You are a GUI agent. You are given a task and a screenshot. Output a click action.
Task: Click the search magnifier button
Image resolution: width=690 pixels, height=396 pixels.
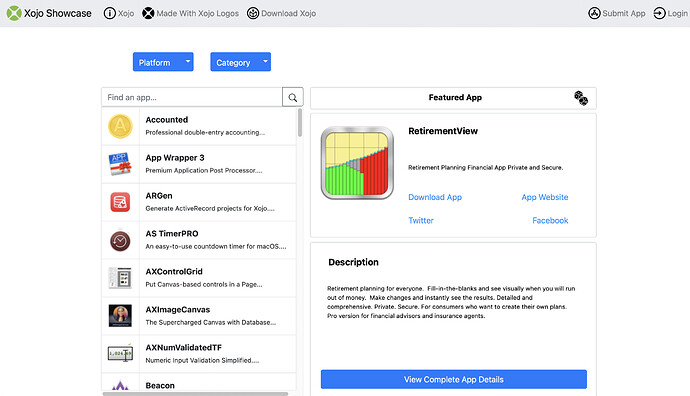pos(293,97)
